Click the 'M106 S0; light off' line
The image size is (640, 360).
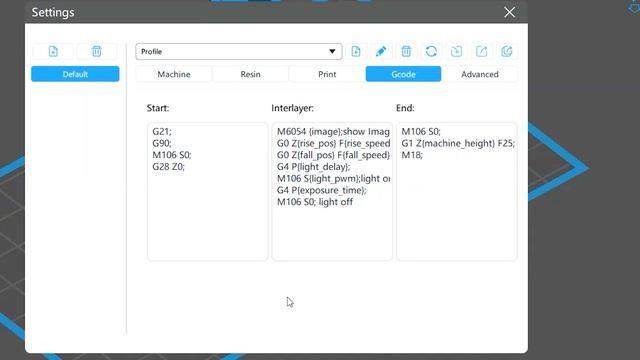pos(315,202)
